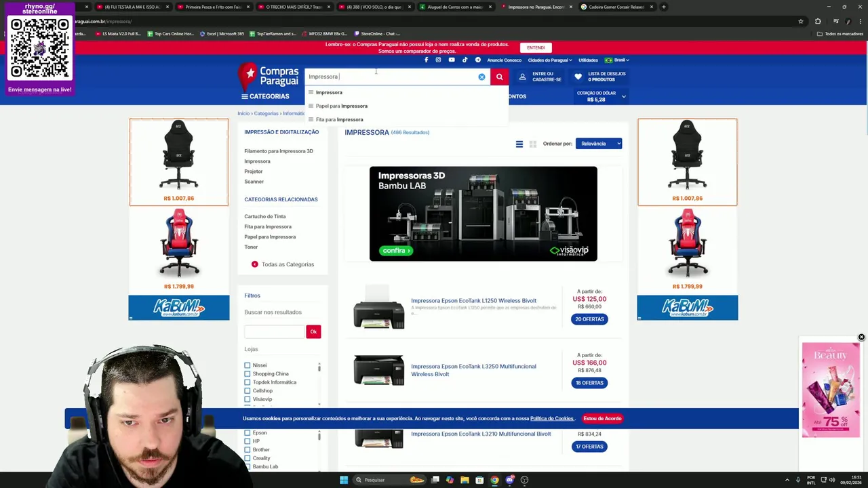This screenshot has height=488, width=868.
Task: Click 18 OFERTAS for Epson L3250
Action: pyautogui.click(x=589, y=383)
